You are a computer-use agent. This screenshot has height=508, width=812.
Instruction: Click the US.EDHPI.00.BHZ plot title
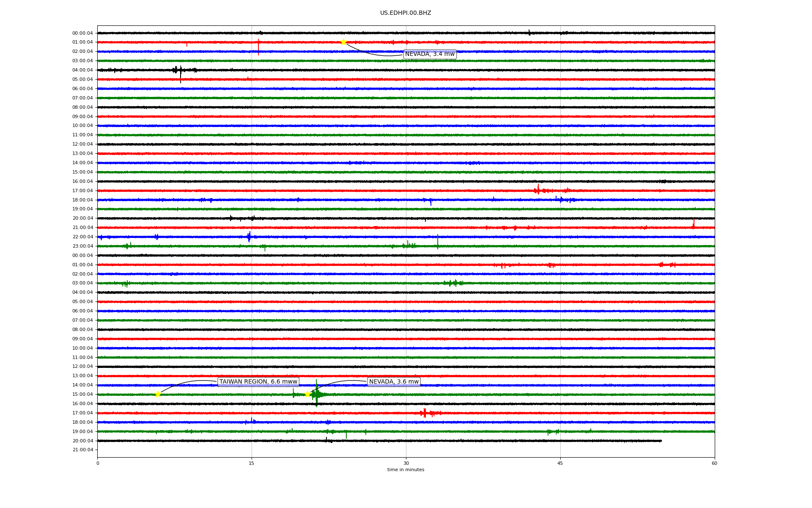coord(406,13)
